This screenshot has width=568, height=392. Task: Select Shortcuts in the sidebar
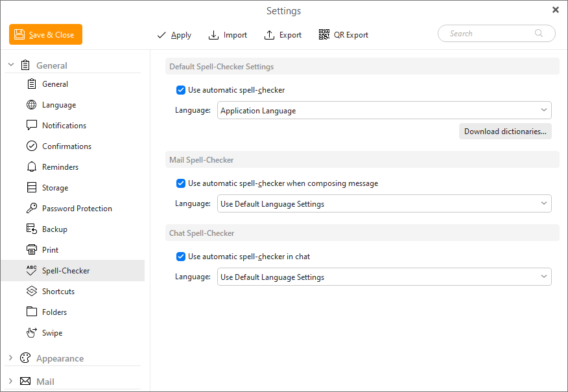point(58,292)
